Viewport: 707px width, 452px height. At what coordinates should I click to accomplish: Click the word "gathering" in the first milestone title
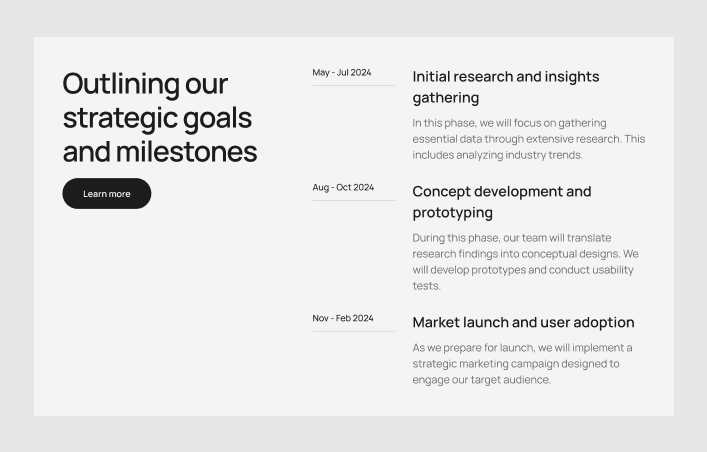446,98
